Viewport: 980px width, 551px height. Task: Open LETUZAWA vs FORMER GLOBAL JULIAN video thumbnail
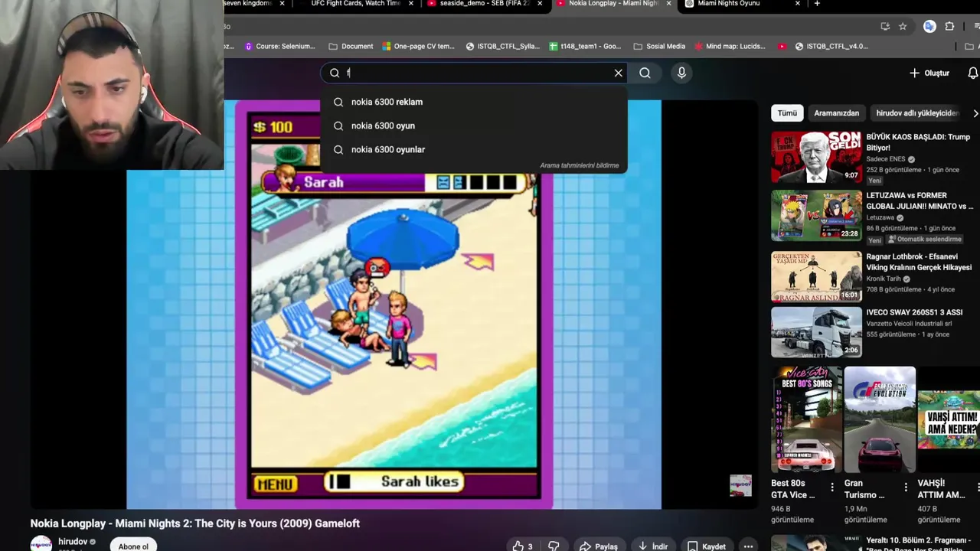816,215
